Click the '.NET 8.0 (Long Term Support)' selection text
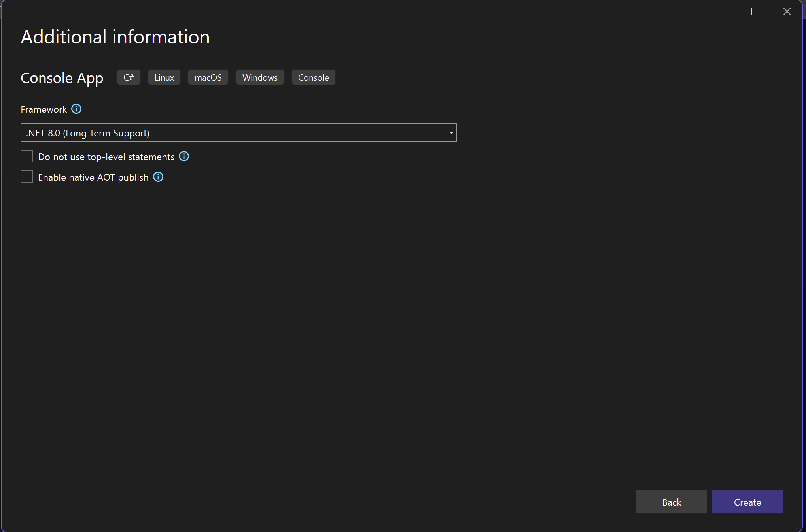The width and height of the screenshot is (806, 532). point(88,133)
